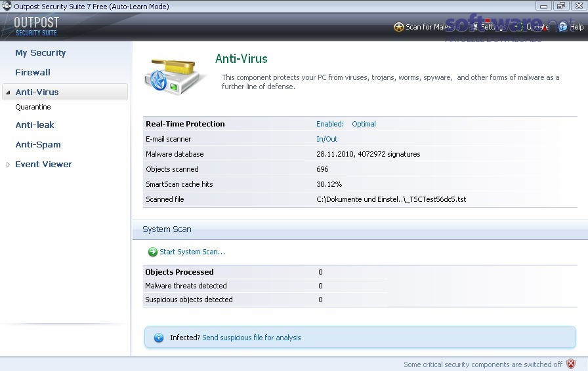Click the Objects Processed row label
The image size is (588, 371).
point(179,272)
